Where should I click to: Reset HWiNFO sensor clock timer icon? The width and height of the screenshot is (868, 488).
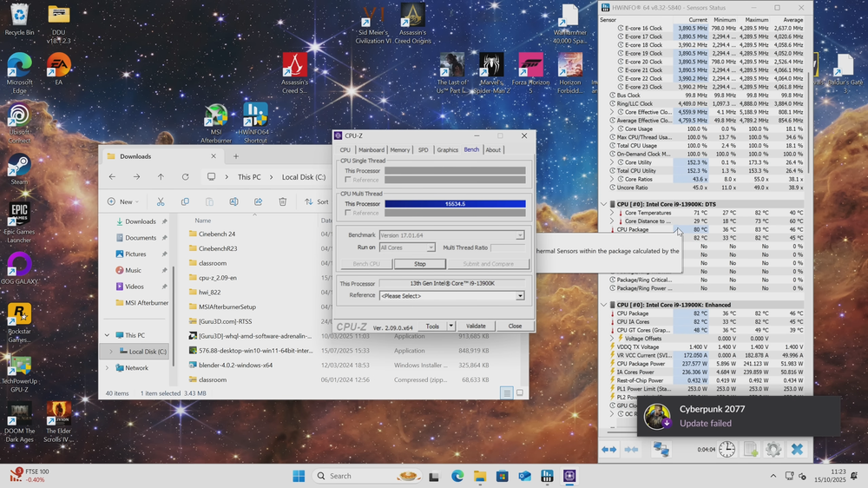coord(727,449)
